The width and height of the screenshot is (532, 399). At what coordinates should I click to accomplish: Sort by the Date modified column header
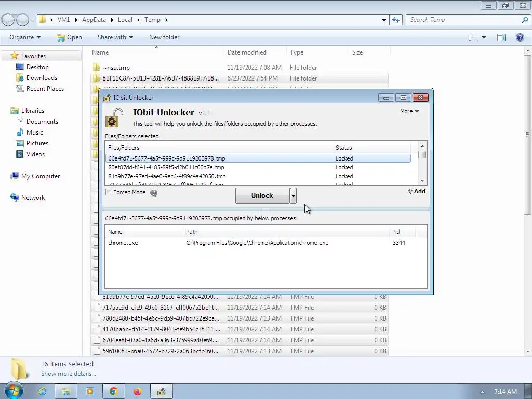(255, 52)
